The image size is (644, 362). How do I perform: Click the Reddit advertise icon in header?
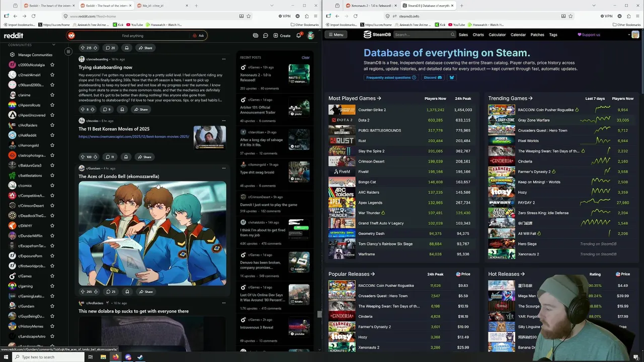(256, 36)
